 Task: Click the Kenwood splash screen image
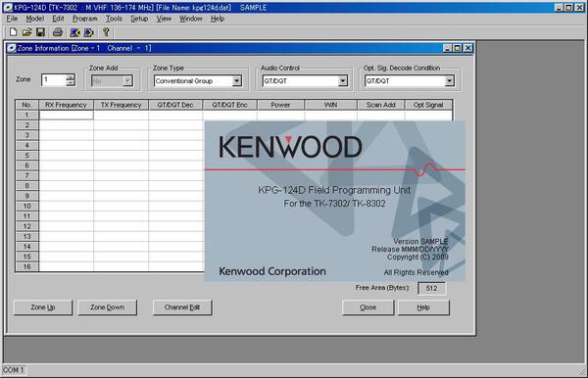(335, 201)
